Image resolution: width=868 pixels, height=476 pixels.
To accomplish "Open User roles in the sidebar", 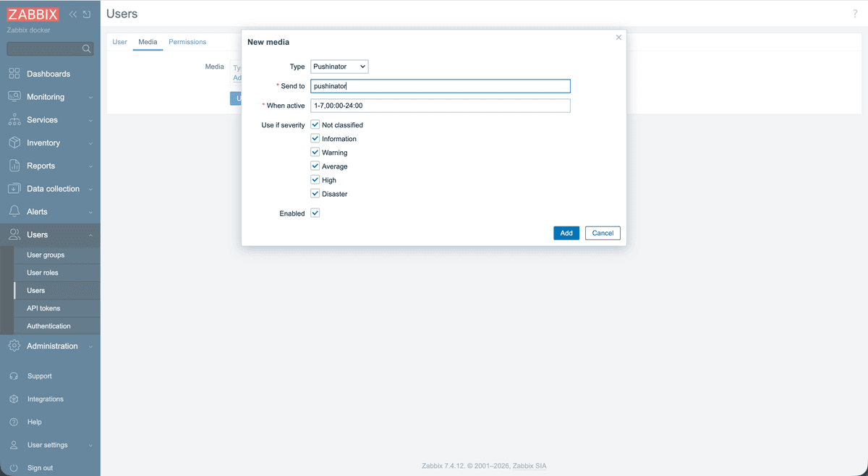I will (x=43, y=273).
